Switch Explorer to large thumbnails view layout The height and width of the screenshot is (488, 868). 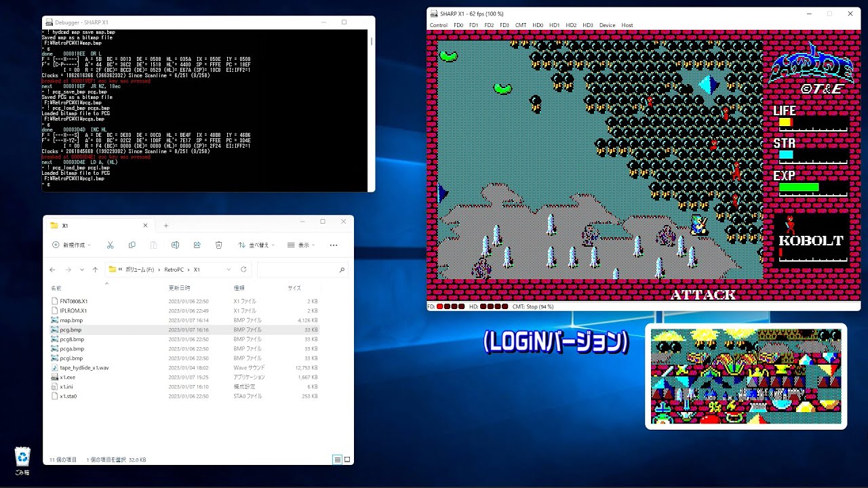tap(347, 460)
